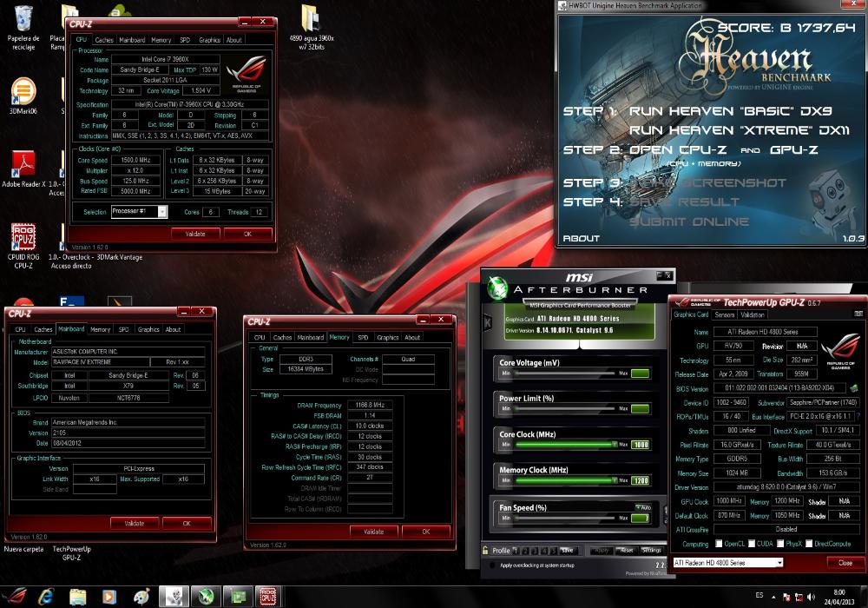Enable the OpenCL checkbox in GPU-Z
868x608 pixels.
719,544
